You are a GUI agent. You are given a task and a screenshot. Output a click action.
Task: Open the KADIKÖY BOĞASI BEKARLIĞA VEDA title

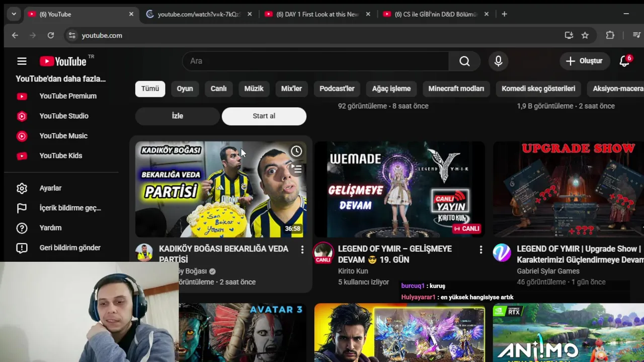[x=224, y=254]
